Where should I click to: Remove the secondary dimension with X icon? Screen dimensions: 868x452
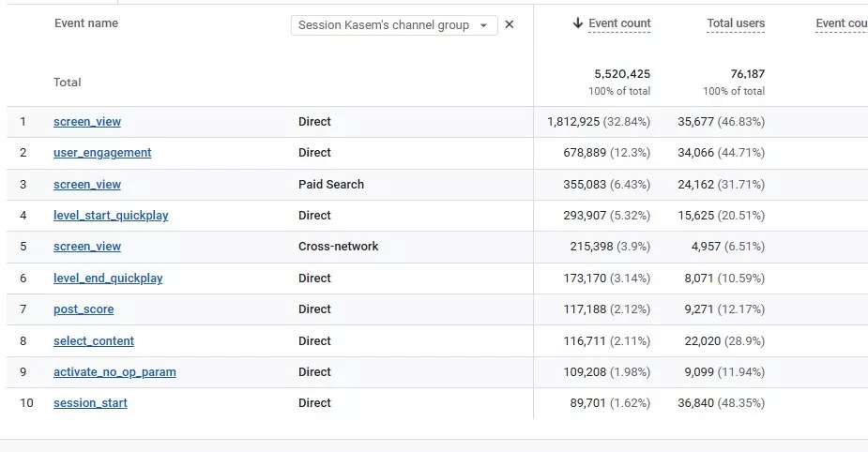pyautogui.click(x=510, y=25)
